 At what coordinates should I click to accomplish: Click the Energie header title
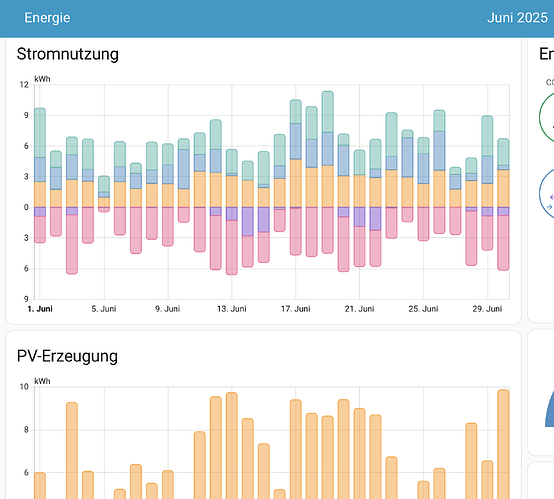[47, 18]
